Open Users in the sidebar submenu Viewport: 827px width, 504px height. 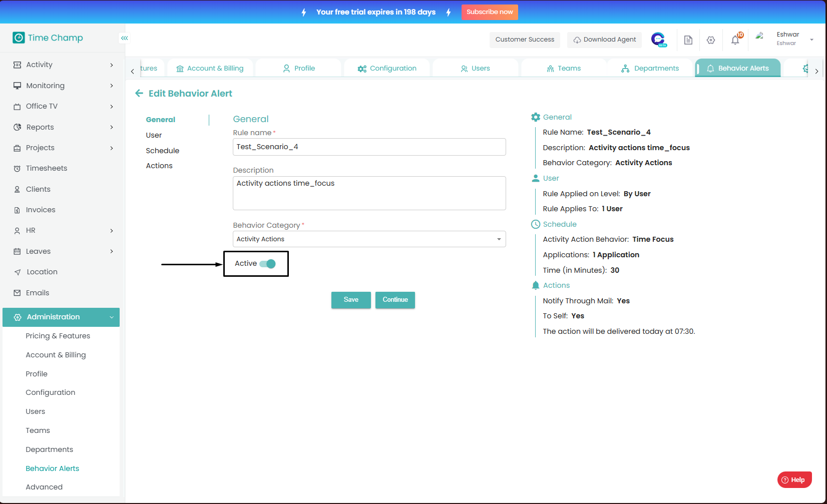click(36, 412)
